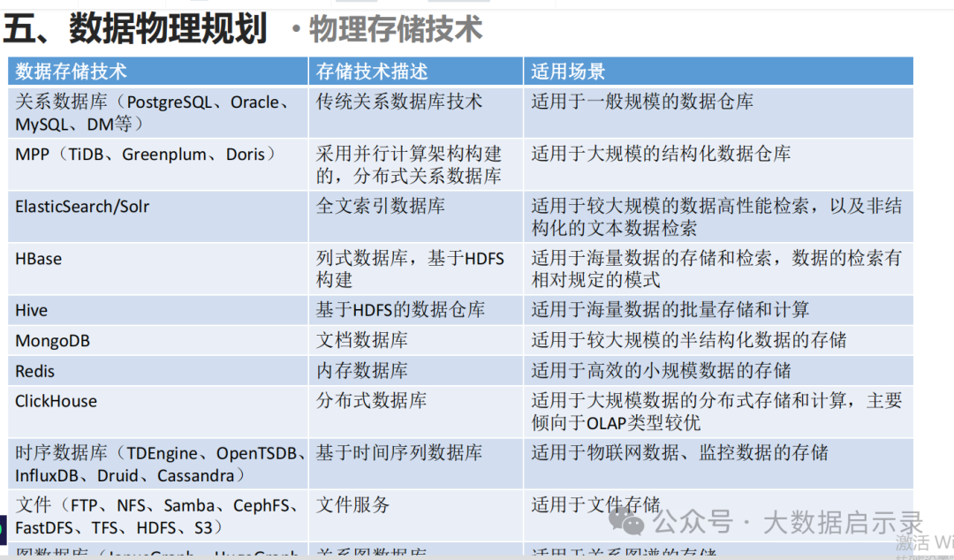This screenshot has height=560, width=954.
Task: Click the '基于HDFS的数据仓库' cell
Action: (x=415, y=310)
